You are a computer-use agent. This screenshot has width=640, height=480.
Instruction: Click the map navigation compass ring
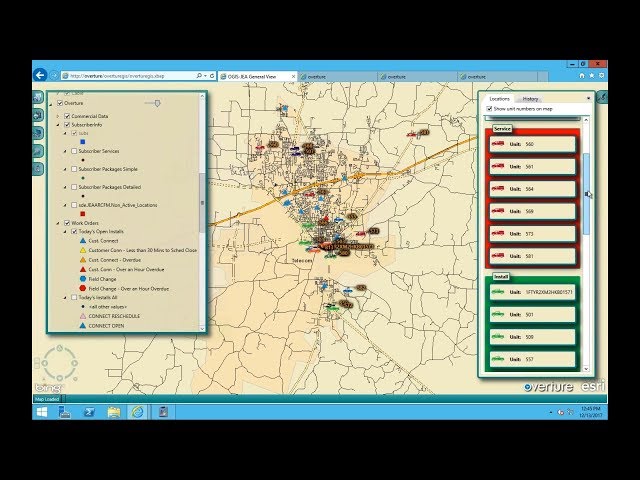point(60,363)
